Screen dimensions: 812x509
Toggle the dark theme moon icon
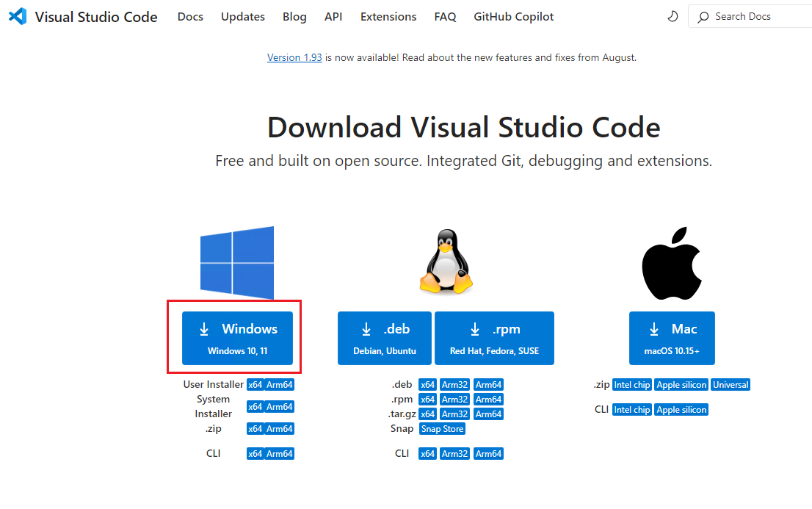(672, 16)
